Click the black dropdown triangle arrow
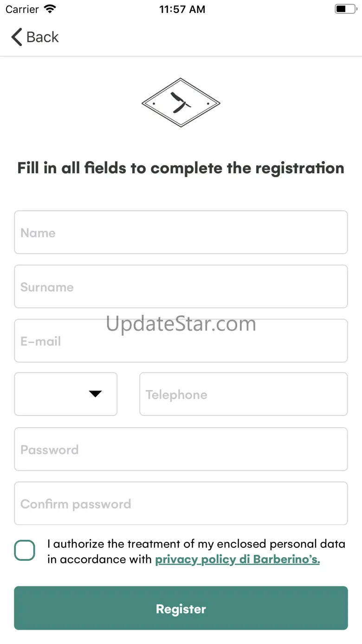Screen dimensions: 362x644 click(x=95, y=394)
